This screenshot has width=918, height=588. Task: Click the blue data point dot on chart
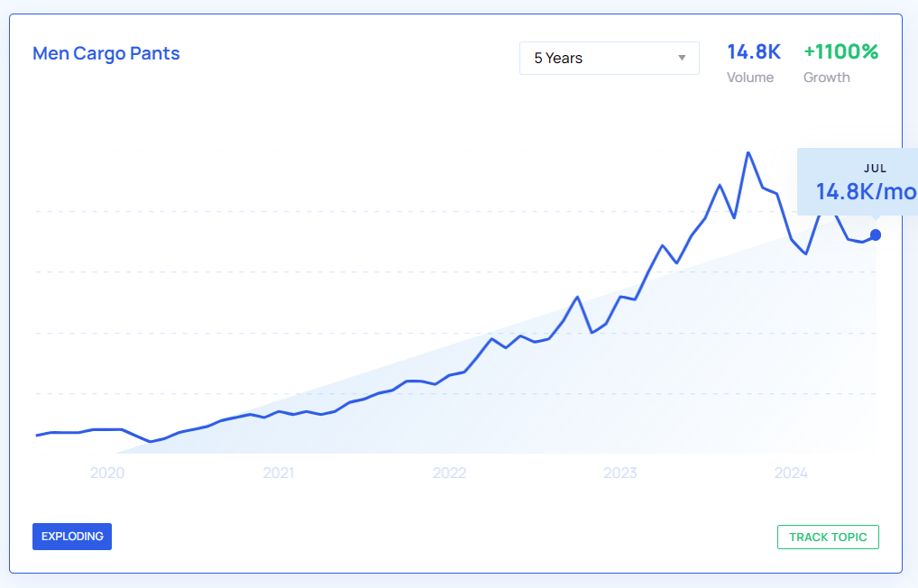tap(876, 234)
